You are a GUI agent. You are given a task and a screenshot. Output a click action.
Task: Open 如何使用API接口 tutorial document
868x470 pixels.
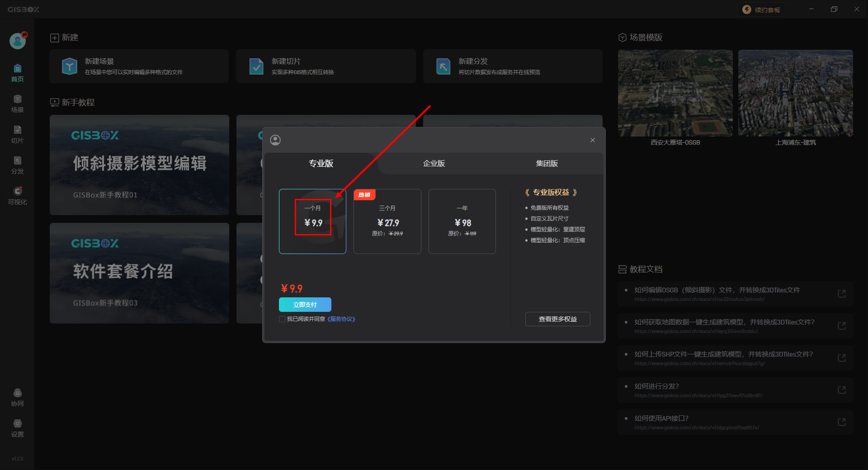pyautogui.click(x=736, y=422)
